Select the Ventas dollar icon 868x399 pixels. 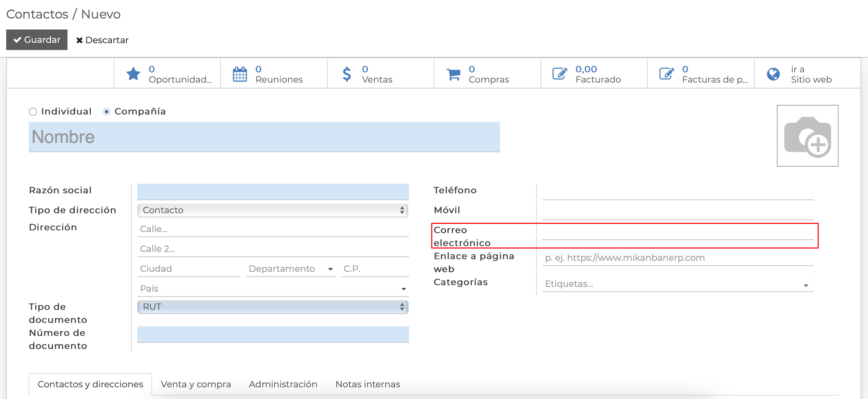click(x=346, y=73)
